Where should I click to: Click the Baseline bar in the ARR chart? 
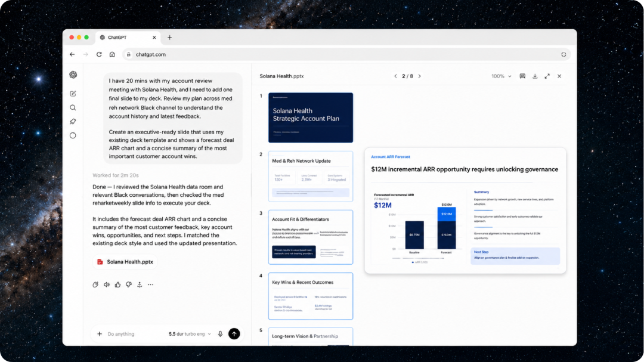point(414,235)
